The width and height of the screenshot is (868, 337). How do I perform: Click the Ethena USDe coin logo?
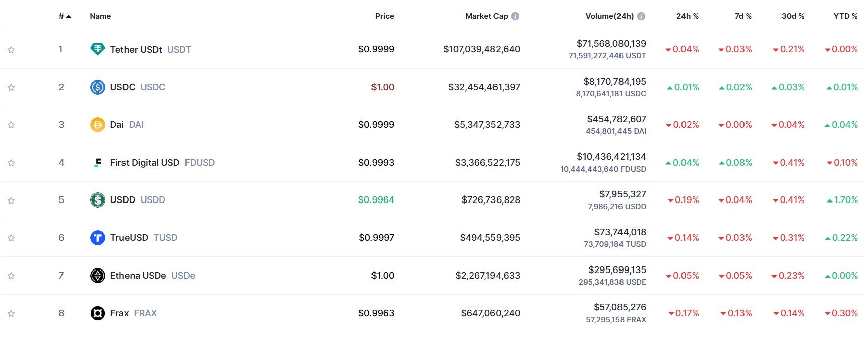tap(97, 276)
